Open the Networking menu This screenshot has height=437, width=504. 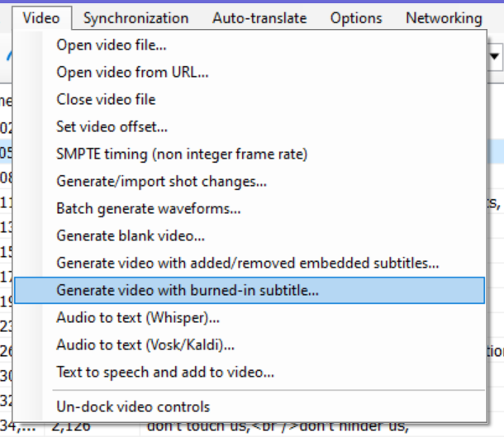point(444,17)
